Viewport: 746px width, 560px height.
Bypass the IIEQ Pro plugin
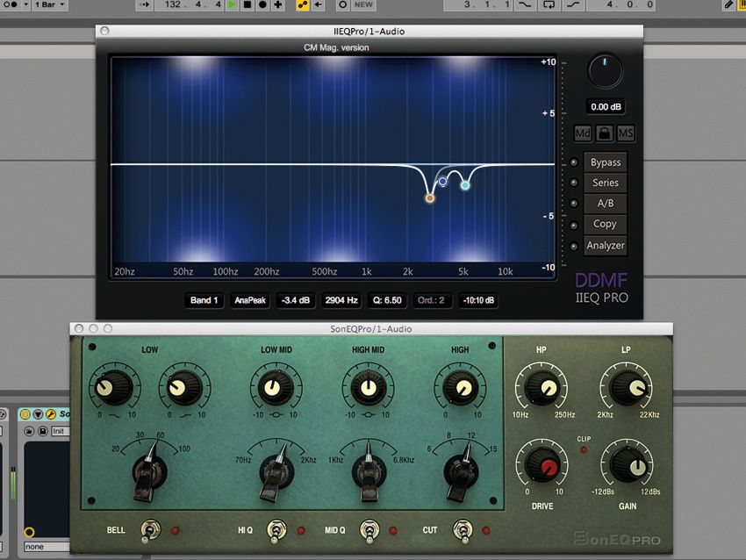[605, 162]
